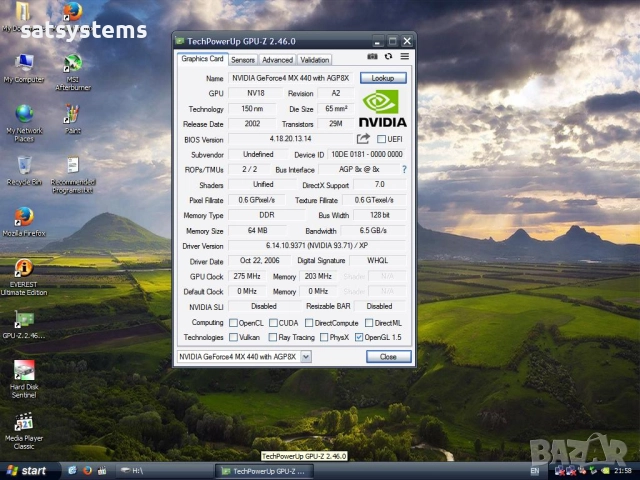Click the Digital Signature WHQL value
640x480 pixels.
(x=378, y=260)
